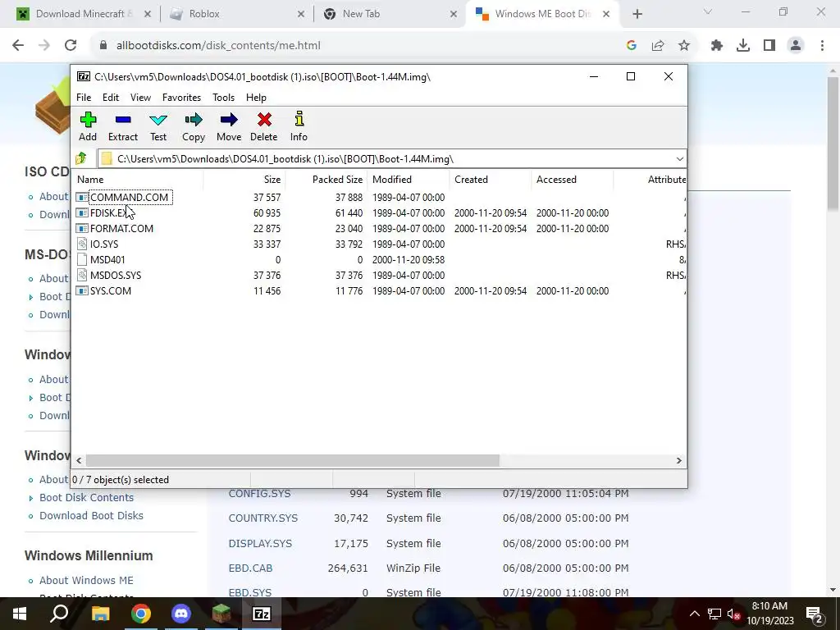Open the About Windows ME link
Image resolution: width=840 pixels, height=630 pixels.
[86, 580]
